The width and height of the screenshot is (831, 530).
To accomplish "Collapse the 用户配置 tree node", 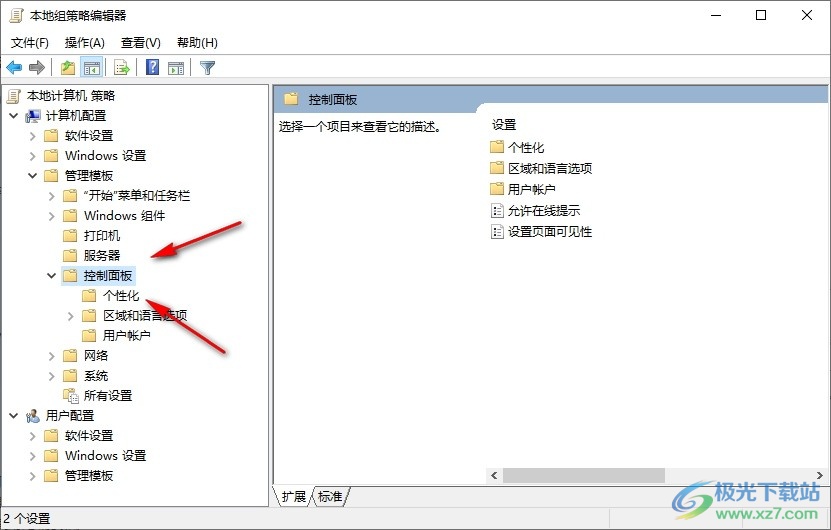I will click(x=14, y=416).
